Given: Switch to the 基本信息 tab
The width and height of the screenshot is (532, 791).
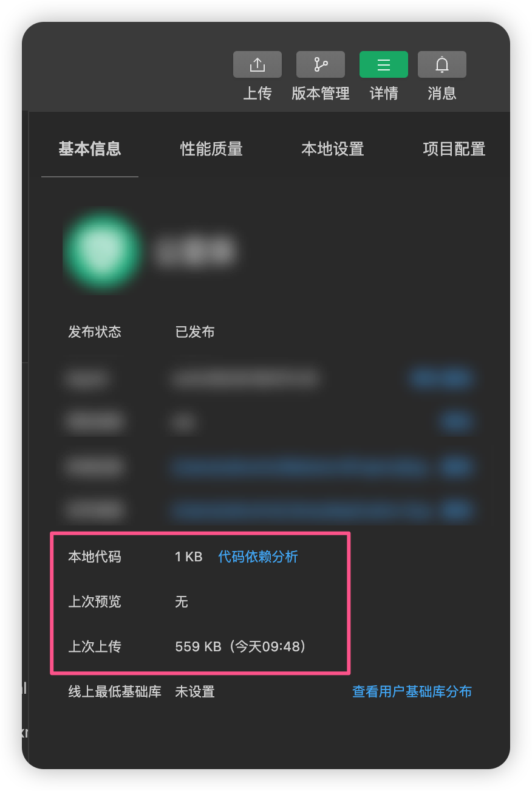Looking at the screenshot, I should pyautogui.click(x=90, y=149).
